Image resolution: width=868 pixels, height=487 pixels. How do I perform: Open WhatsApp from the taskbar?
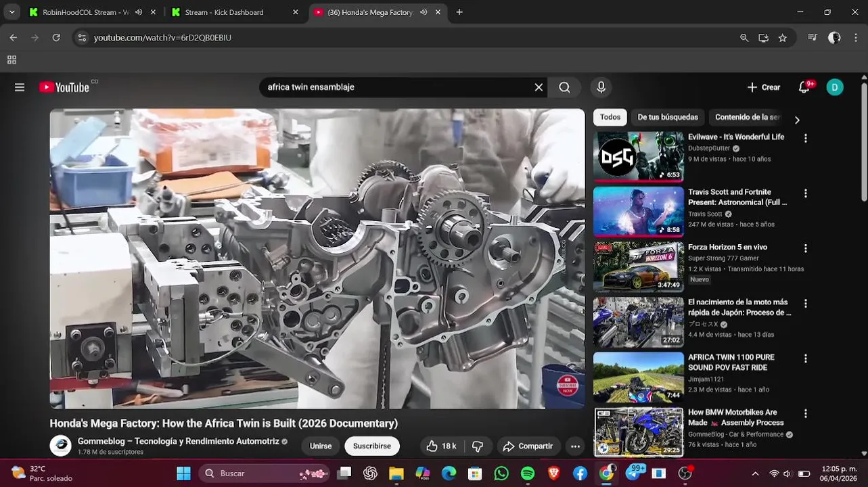501,473
